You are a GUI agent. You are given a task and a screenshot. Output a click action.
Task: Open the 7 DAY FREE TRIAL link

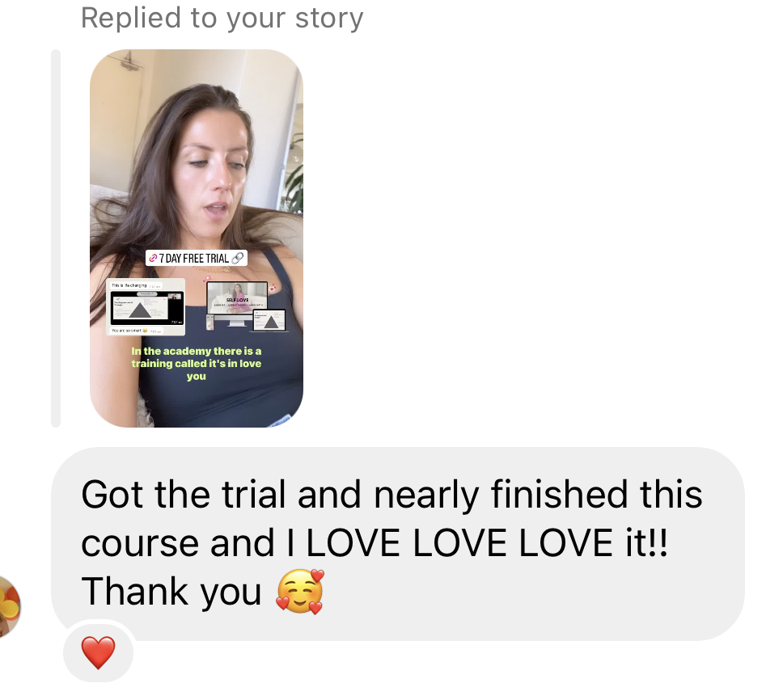(x=197, y=258)
